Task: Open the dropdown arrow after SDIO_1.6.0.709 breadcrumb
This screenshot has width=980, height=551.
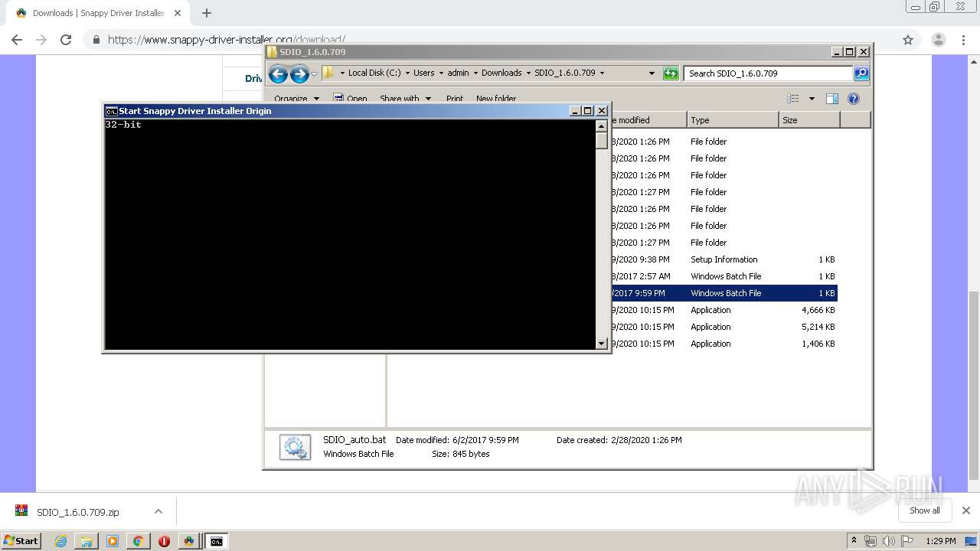Action: [602, 73]
